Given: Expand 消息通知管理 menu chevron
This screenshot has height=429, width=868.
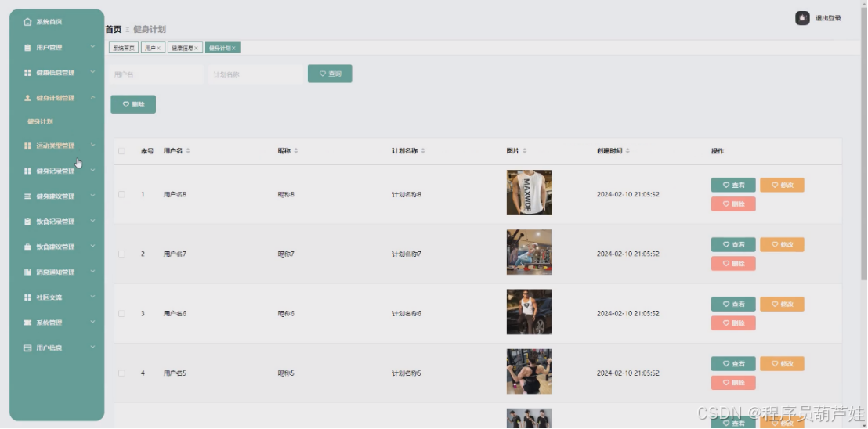Looking at the screenshot, I should 93,272.
